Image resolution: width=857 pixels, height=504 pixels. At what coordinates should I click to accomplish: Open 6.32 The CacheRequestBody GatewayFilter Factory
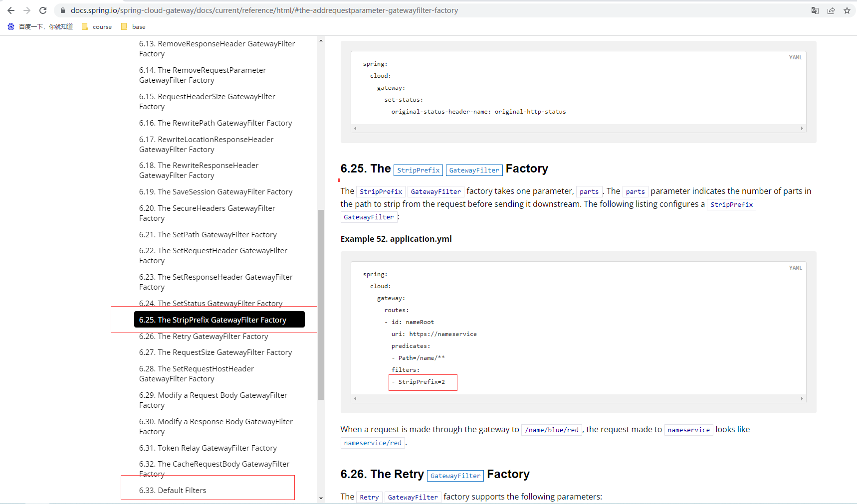click(214, 469)
